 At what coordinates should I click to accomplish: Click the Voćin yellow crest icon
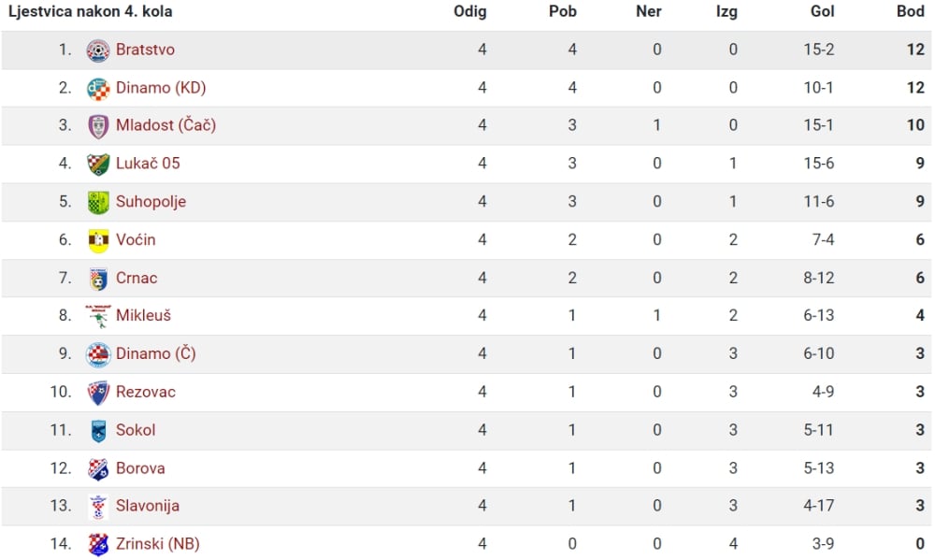click(98, 240)
